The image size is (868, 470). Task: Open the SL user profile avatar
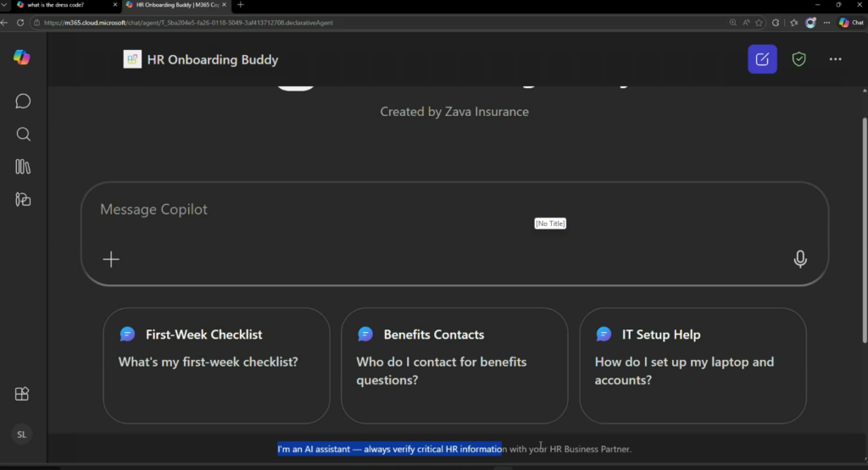tap(22, 434)
